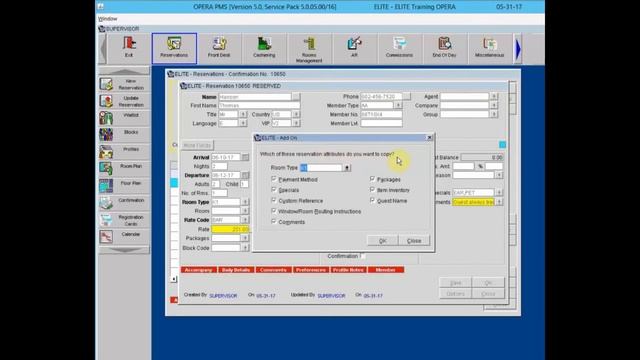The height and width of the screenshot is (360, 640).
Task: Toggle the Packages checkbox in Add On
Action: tap(372, 179)
